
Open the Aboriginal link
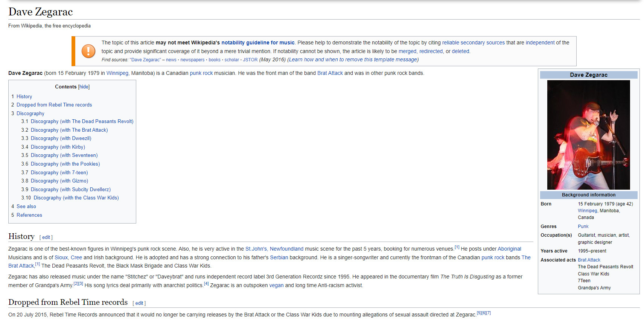coord(509,249)
